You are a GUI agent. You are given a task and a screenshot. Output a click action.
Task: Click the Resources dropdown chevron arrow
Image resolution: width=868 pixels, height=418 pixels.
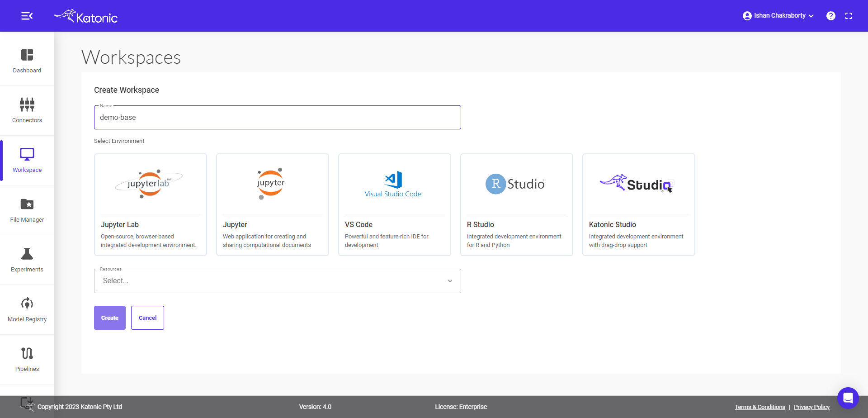[x=450, y=281]
